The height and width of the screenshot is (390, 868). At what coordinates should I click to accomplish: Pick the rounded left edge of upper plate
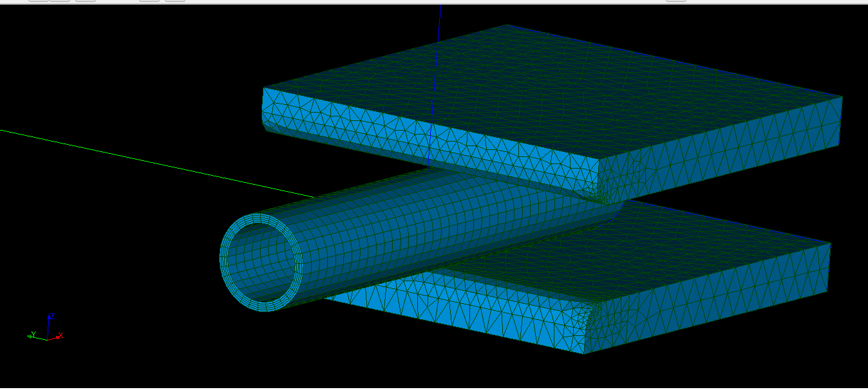[265, 120]
